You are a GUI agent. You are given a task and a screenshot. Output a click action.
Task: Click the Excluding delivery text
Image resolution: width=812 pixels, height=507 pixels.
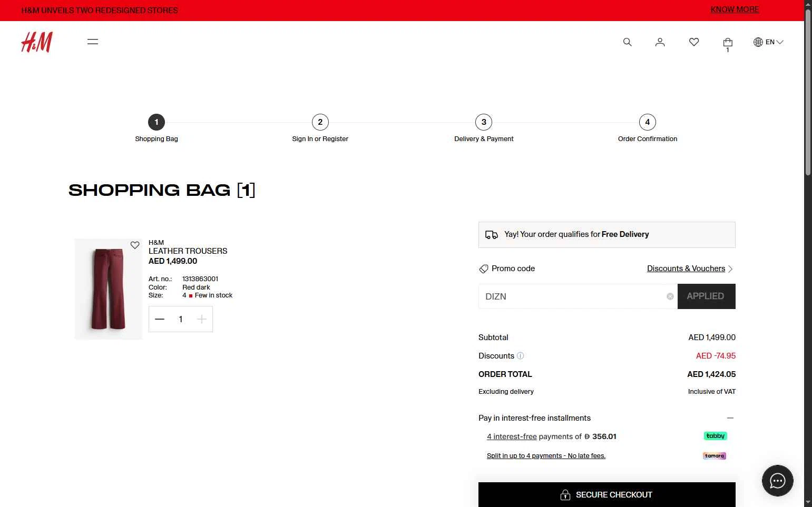pyautogui.click(x=506, y=392)
